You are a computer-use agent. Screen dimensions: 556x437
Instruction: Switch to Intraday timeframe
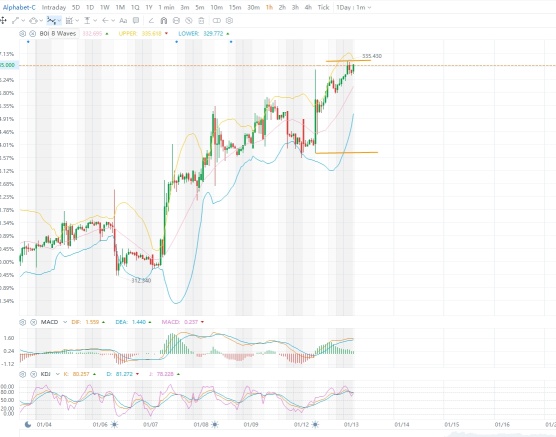click(54, 7)
